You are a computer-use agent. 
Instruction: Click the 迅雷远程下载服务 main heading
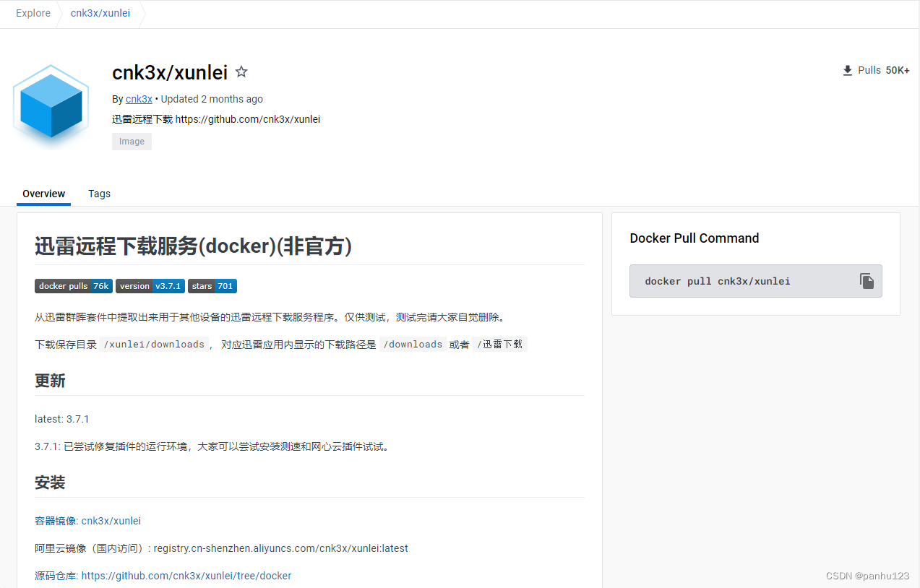click(x=193, y=246)
